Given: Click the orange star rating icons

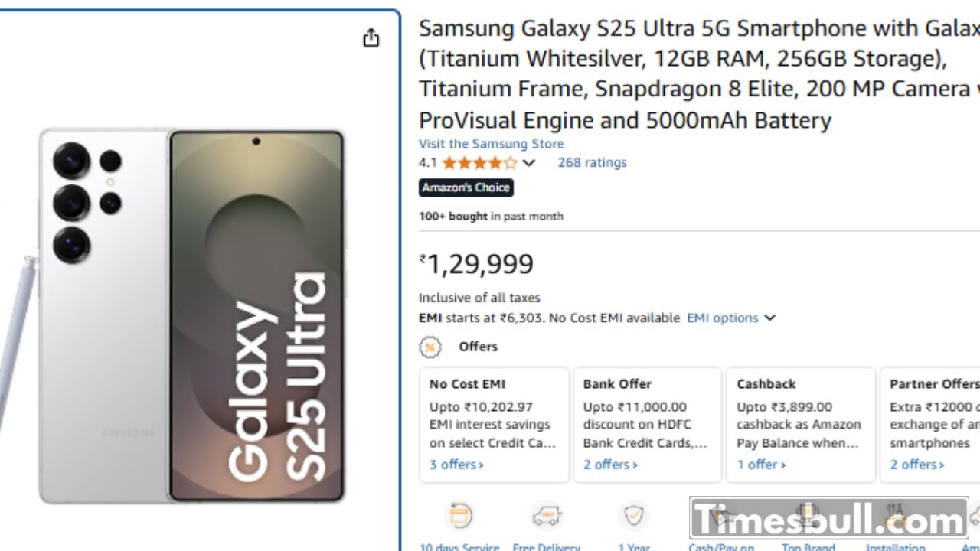Looking at the screenshot, I should (x=479, y=163).
